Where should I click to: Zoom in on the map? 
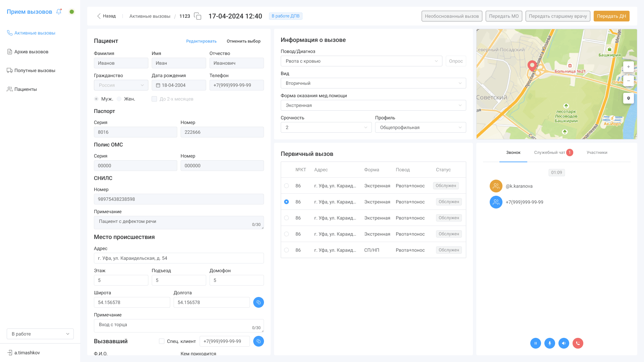tap(628, 67)
